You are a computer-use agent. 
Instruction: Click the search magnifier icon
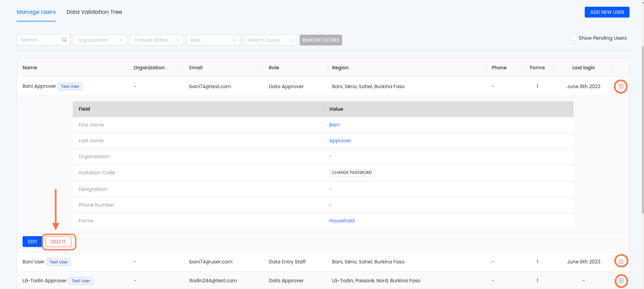(x=65, y=40)
